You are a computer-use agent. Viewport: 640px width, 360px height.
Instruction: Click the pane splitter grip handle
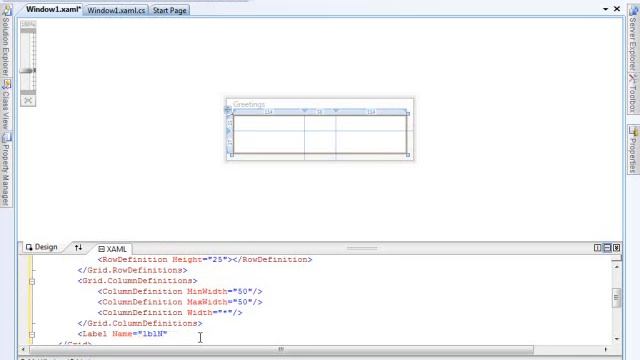[362, 248]
